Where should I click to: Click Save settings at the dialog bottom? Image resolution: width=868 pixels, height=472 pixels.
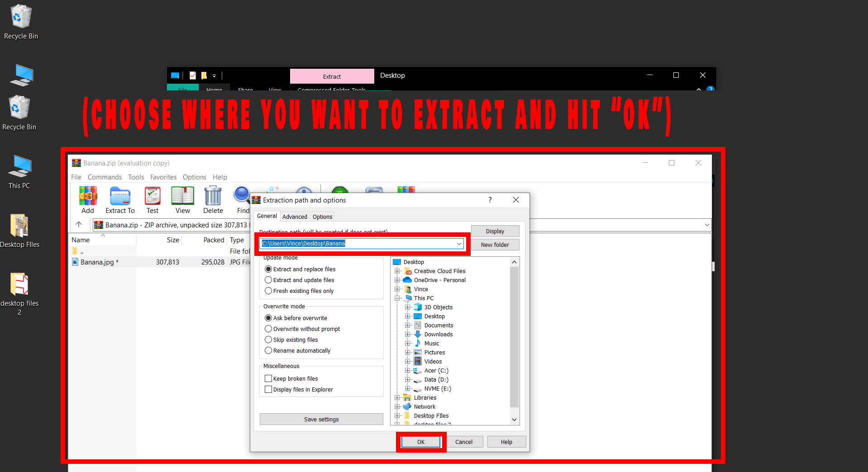click(x=321, y=419)
